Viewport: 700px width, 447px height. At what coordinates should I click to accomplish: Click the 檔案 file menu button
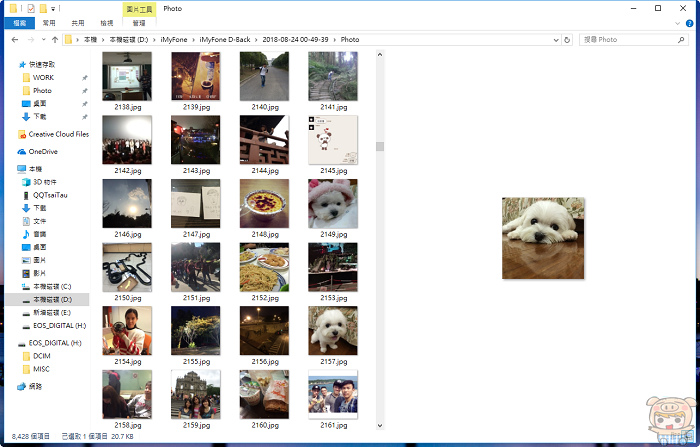pyautogui.click(x=17, y=23)
